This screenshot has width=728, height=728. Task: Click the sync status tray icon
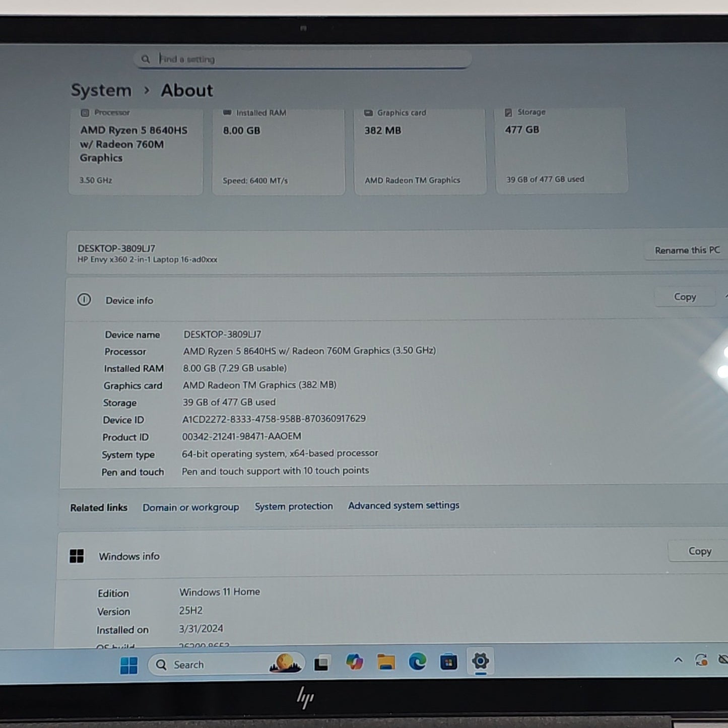coord(701,659)
